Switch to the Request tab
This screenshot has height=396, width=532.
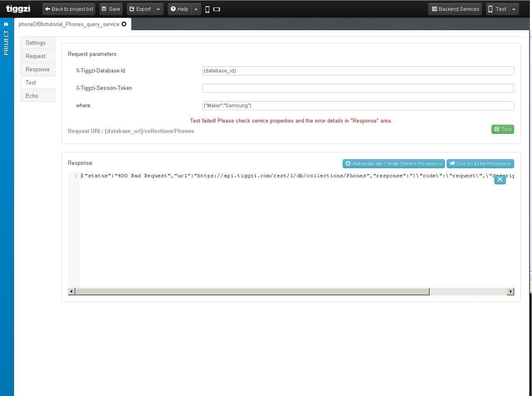click(36, 56)
